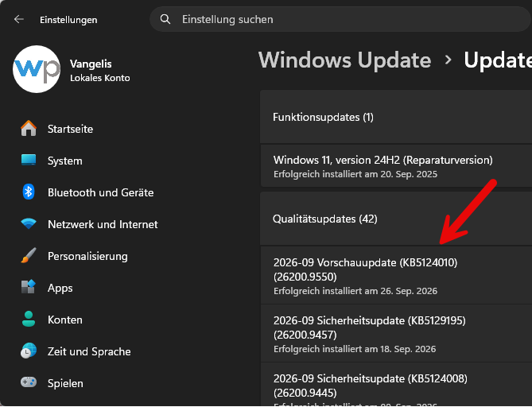Click the breadcrumb chevron separator
This screenshot has height=407, width=532.
click(449, 60)
